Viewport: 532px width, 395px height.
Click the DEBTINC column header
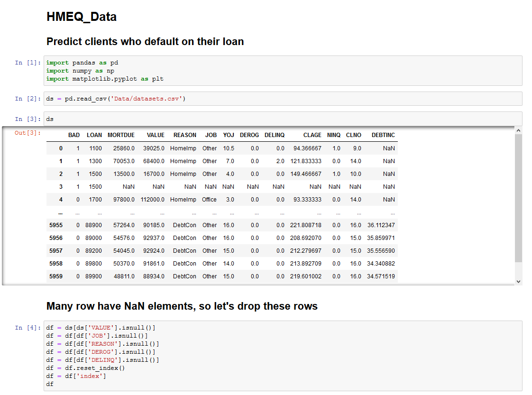pos(383,135)
